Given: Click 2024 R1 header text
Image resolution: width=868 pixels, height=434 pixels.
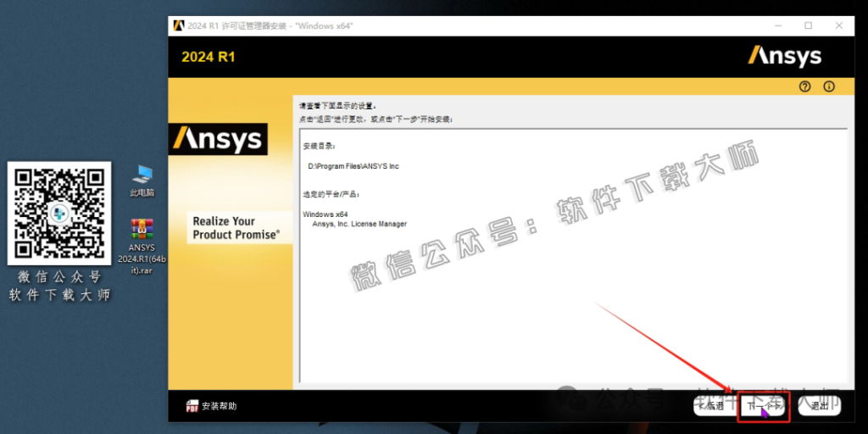Looking at the screenshot, I should coord(209,57).
